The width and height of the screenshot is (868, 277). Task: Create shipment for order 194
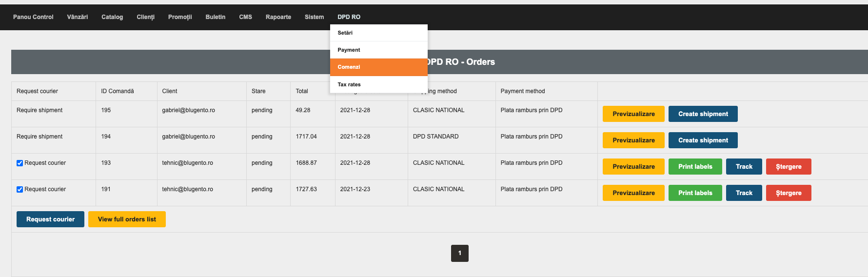click(x=703, y=140)
